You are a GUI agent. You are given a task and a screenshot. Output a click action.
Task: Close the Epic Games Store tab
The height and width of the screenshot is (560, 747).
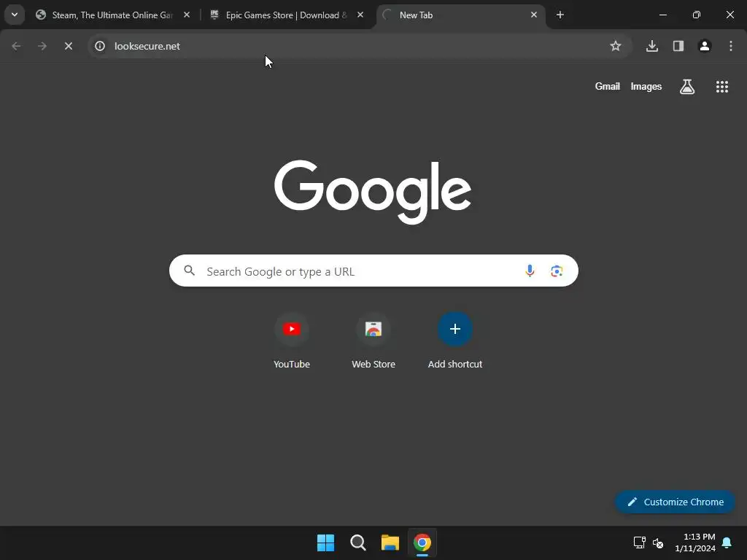coord(360,15)
